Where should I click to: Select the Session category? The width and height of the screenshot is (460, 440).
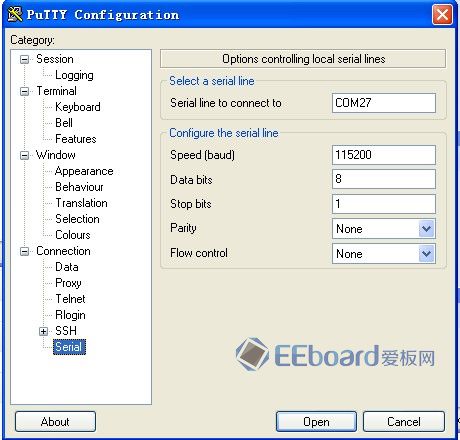[55, 59]
